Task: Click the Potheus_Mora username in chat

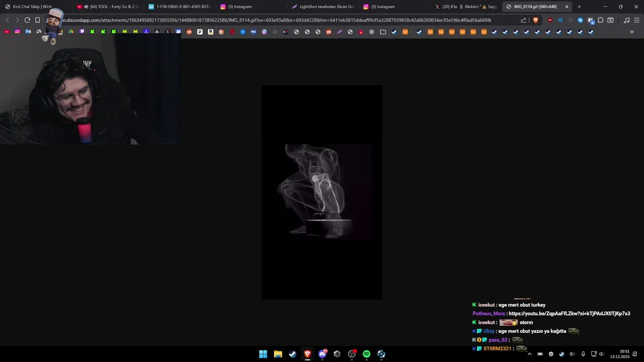Action: pyautogui.click(x=489, y=314)
